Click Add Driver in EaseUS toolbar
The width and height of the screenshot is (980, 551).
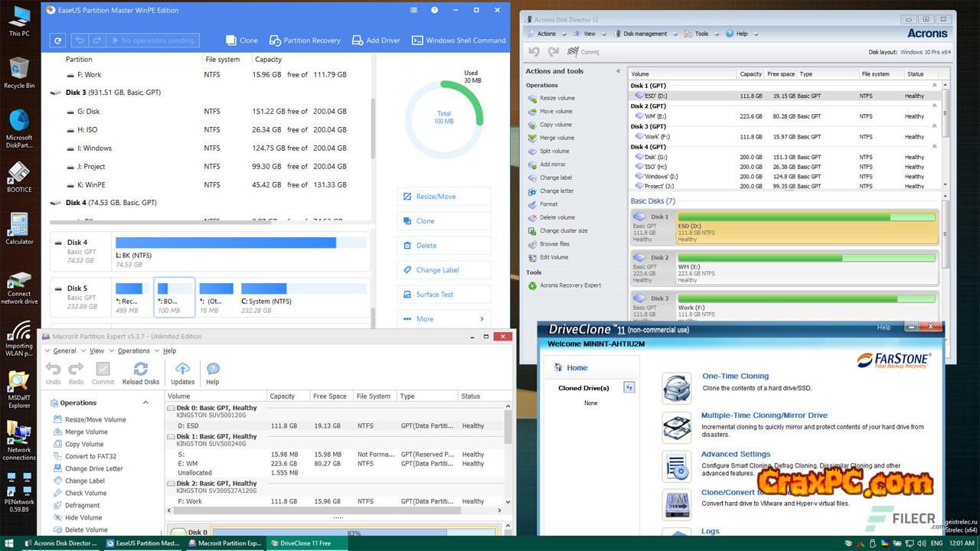click(376, 41)
